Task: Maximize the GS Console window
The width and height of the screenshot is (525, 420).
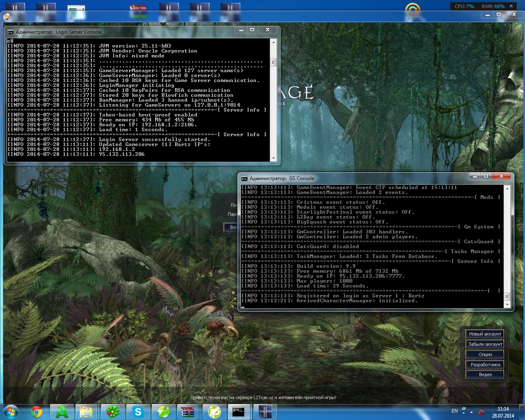Action: pos(486,176)
